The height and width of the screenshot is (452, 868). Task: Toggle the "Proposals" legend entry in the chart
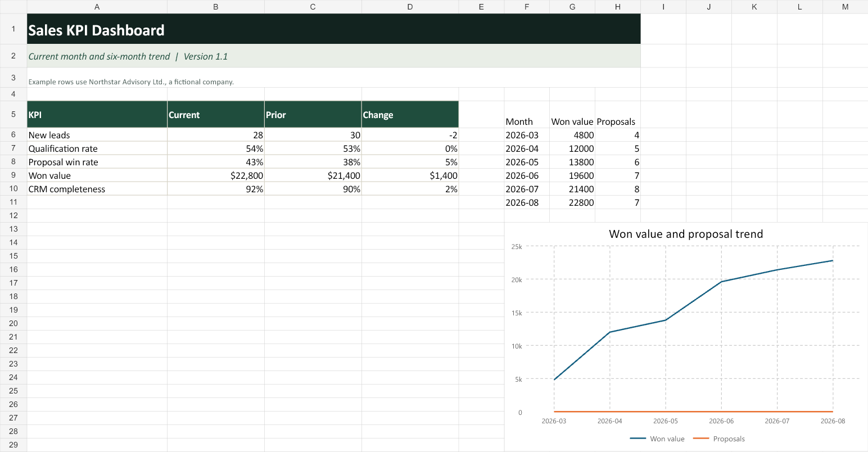[719, 439]
